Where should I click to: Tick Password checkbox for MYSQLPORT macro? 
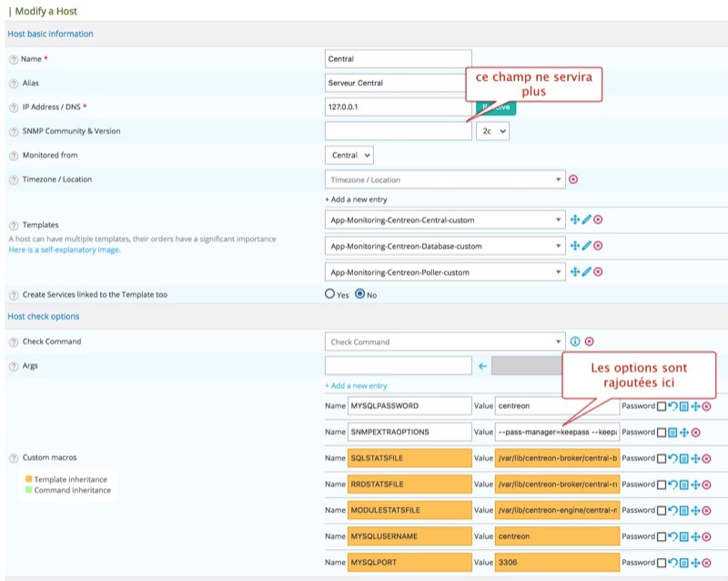tap(662, 563)
